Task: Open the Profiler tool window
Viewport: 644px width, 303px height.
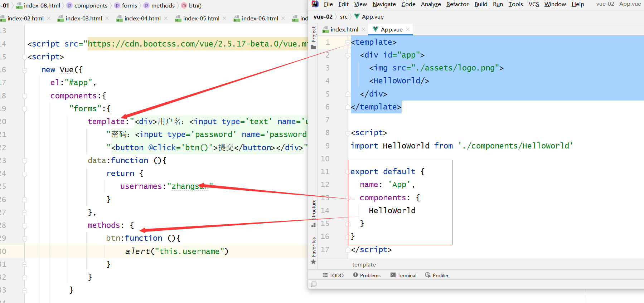Action: tap(437, 275)
